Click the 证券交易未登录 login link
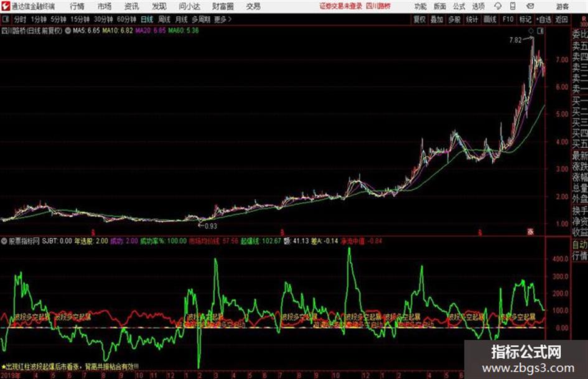The height and width of the screenshot is (379, 588). pos(341,6)
